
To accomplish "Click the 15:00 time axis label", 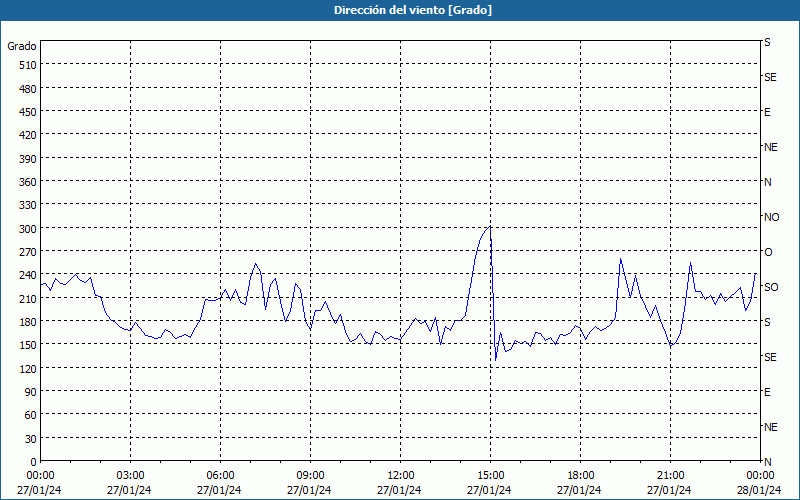I will 490,476.
